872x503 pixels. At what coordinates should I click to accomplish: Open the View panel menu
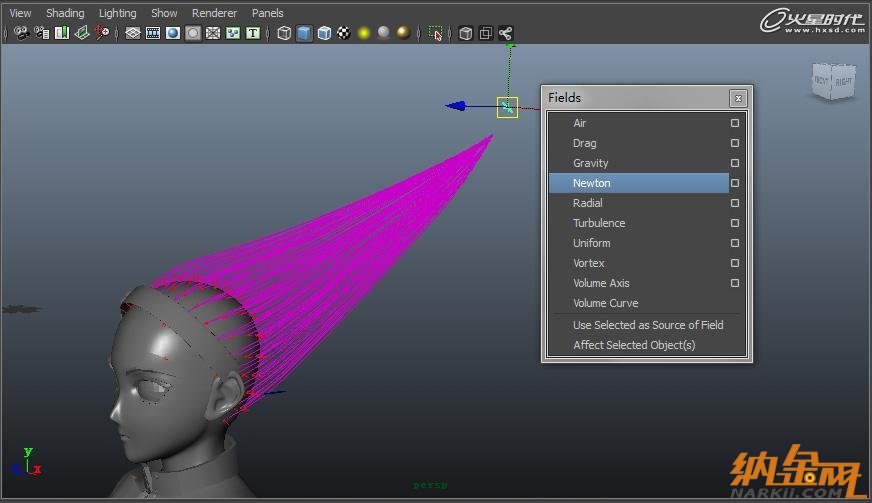21,13
